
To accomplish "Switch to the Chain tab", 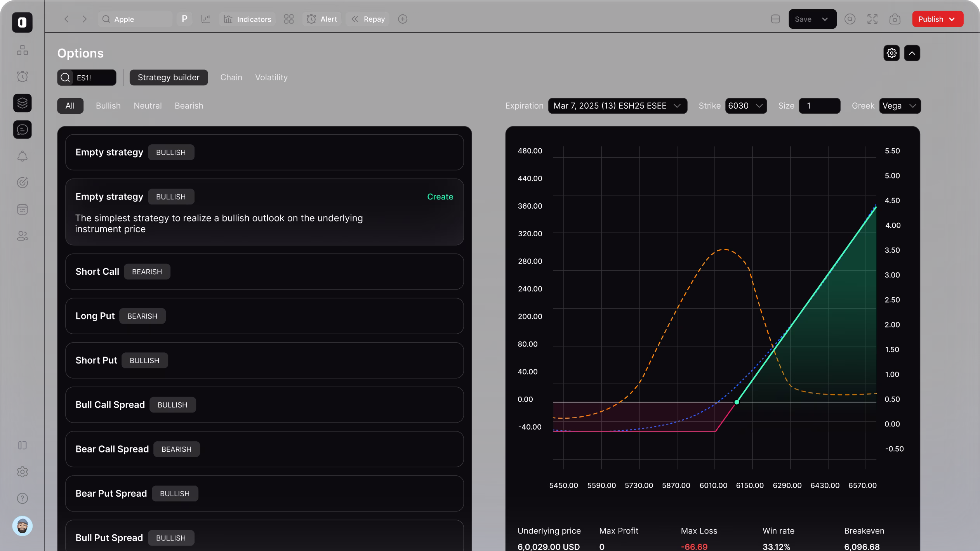I will [x=231, y=77].
